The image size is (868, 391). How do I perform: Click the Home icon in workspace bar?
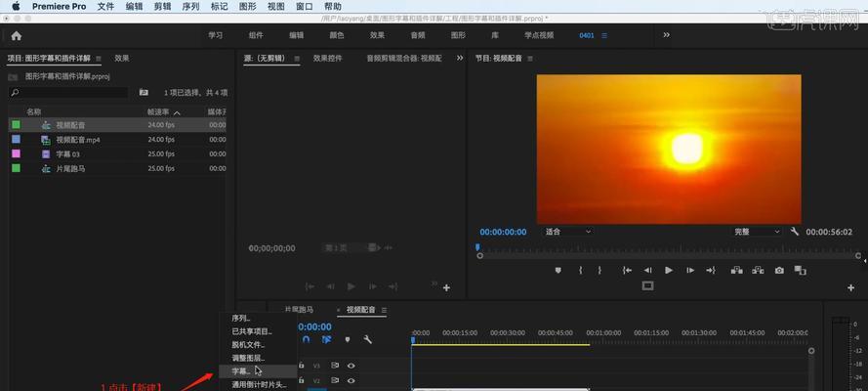click(16, 36)
